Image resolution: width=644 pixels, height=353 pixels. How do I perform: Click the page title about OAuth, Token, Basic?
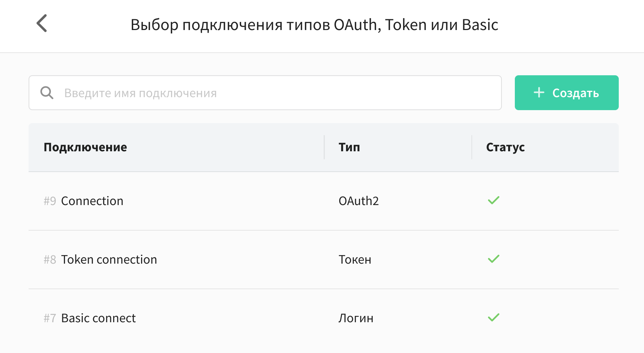[x=314, y=25]
